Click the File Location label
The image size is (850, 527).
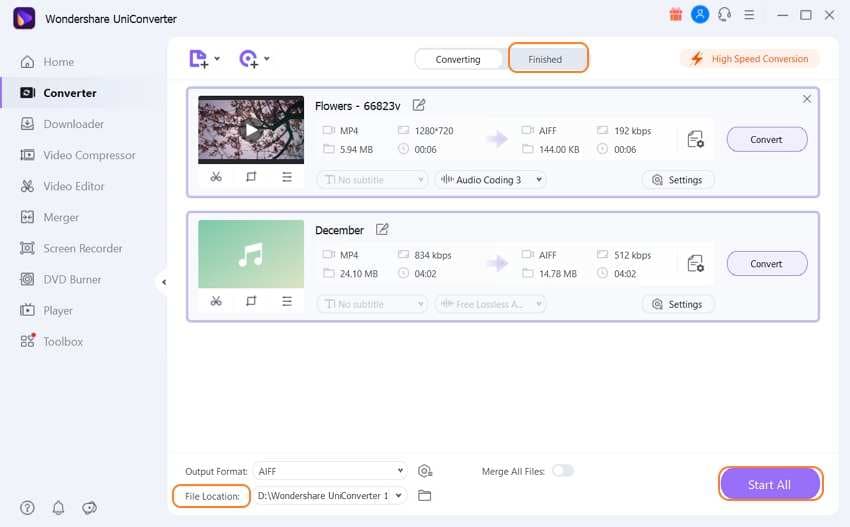212,496
